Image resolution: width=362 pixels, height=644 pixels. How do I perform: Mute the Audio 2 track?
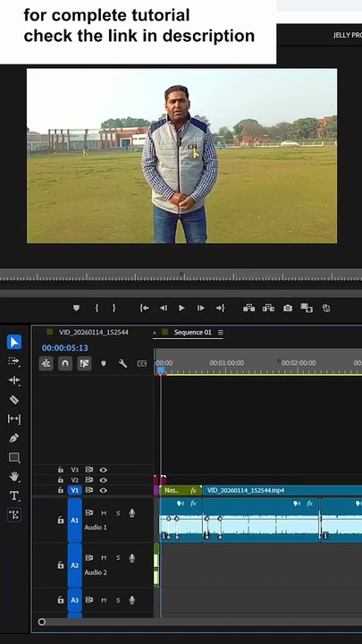coord(104,558)
